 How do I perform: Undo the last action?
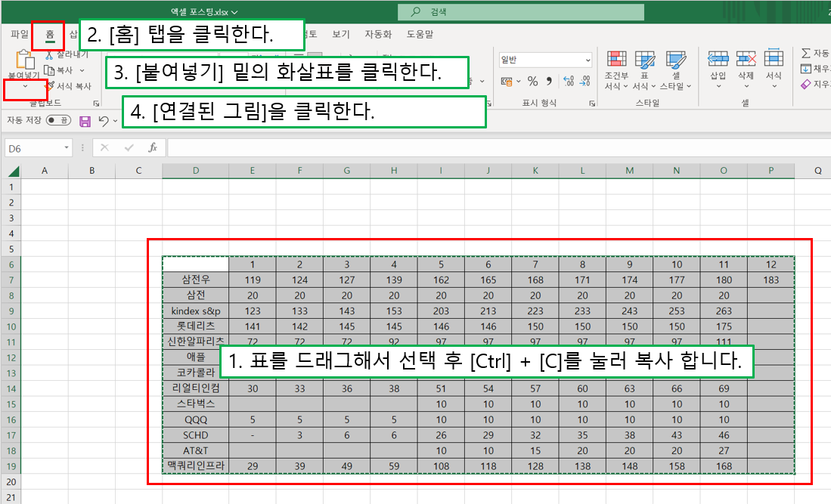[104, 121]
